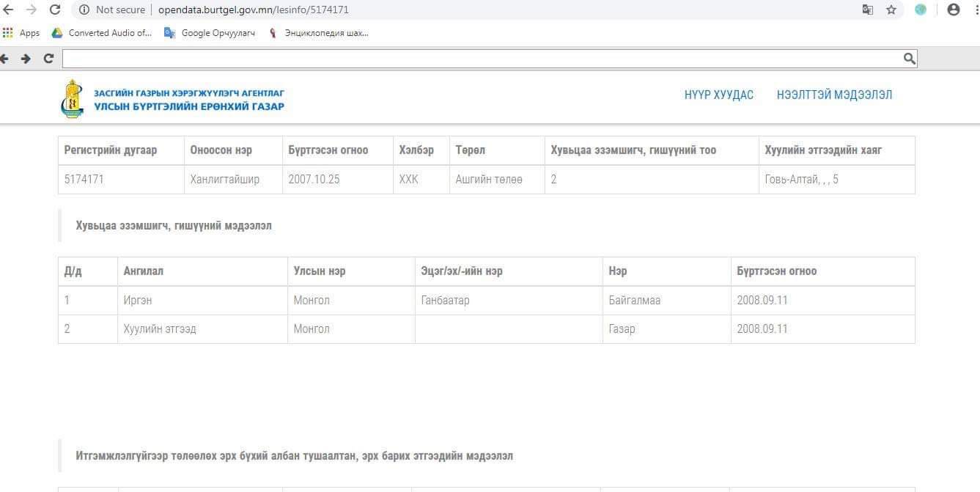Viewport: 980px width, 492px height.
Task: Click the inner toolbar refresh icon
Action: pyautogui.click(x=48, y=59)
